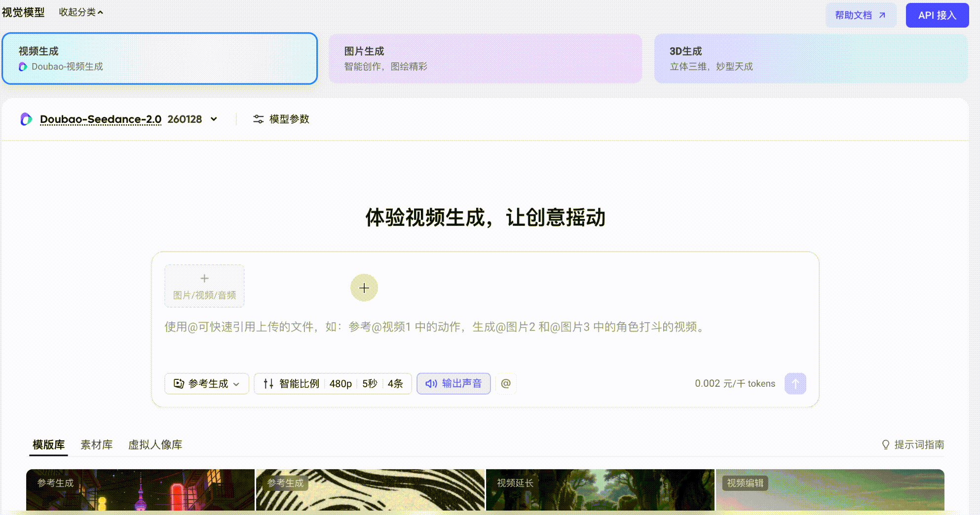Select the 3D生成 category card
The width and height of the screenshot is (980, 515).
pyautogui.click(x=811, y=58)
